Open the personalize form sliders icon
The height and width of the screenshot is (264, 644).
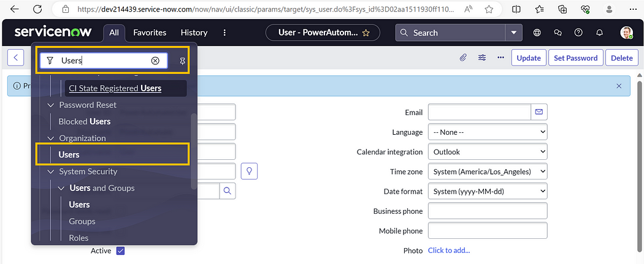click(482, 58)
